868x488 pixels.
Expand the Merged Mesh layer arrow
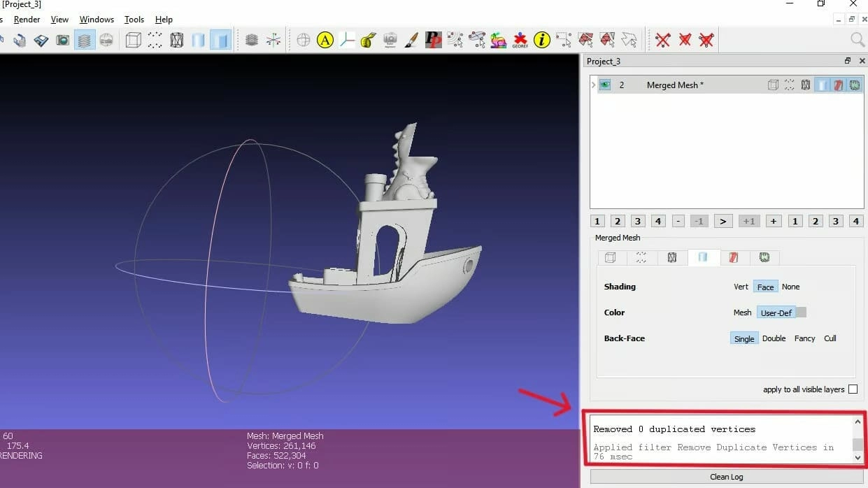594,85
